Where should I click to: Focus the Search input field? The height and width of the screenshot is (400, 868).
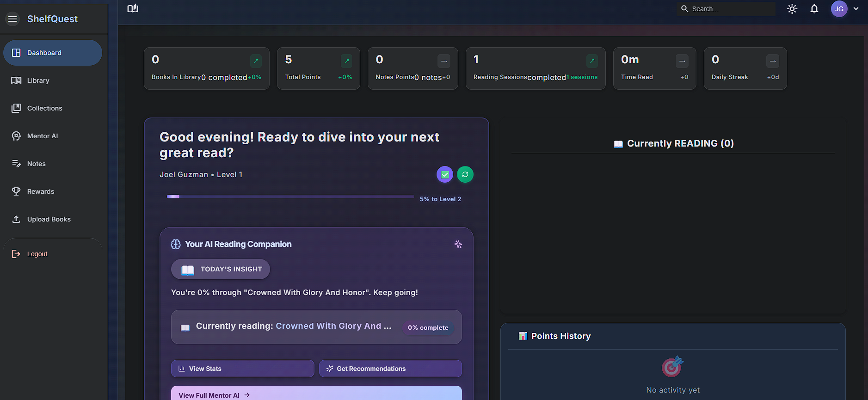[x=726, y=9]
